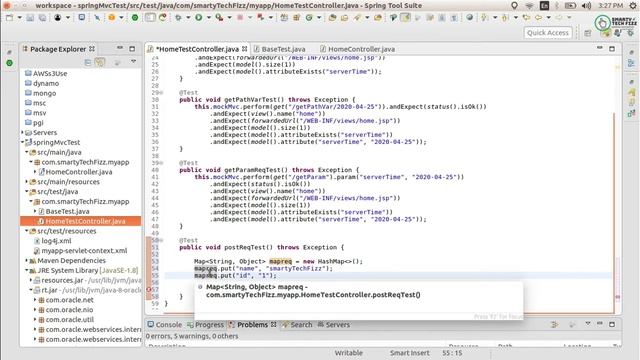Open the Console tab
The width and height of the screenshot is (640, 360).
tap(165, 325)
